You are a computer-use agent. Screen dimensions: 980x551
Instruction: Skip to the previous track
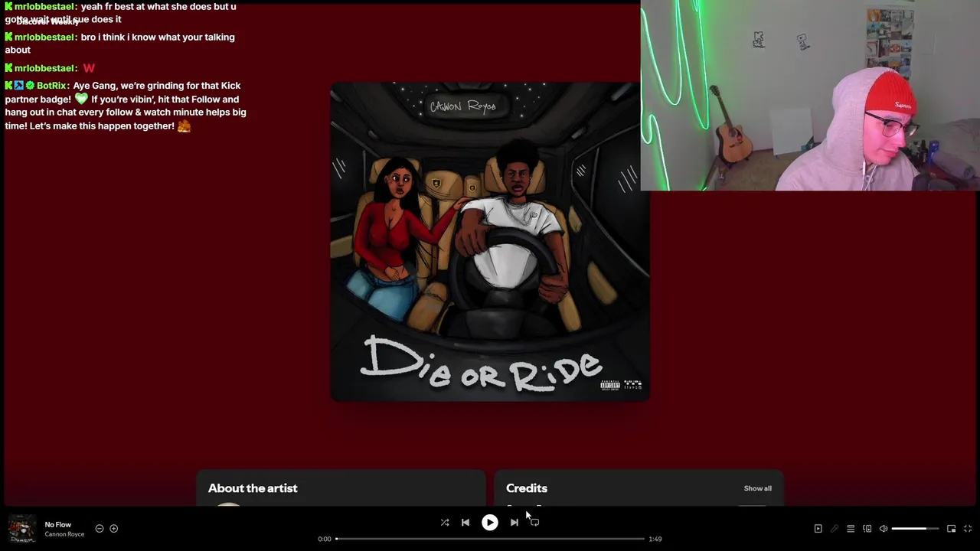click(465, 523)
